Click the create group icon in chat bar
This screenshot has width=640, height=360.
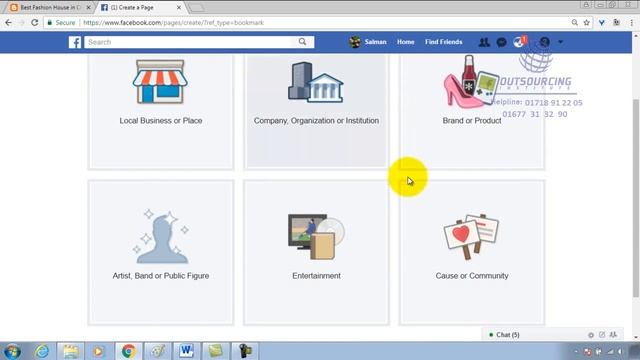[613, 335]
